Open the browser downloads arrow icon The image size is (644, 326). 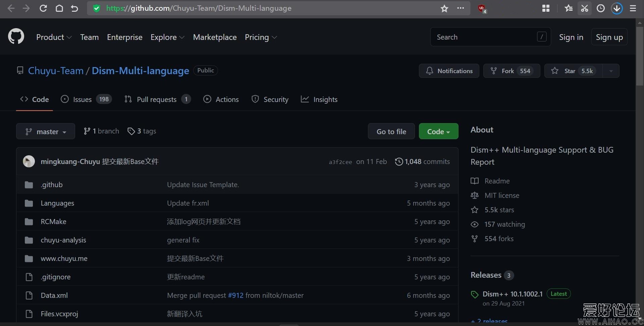click(x=616, y=8)
